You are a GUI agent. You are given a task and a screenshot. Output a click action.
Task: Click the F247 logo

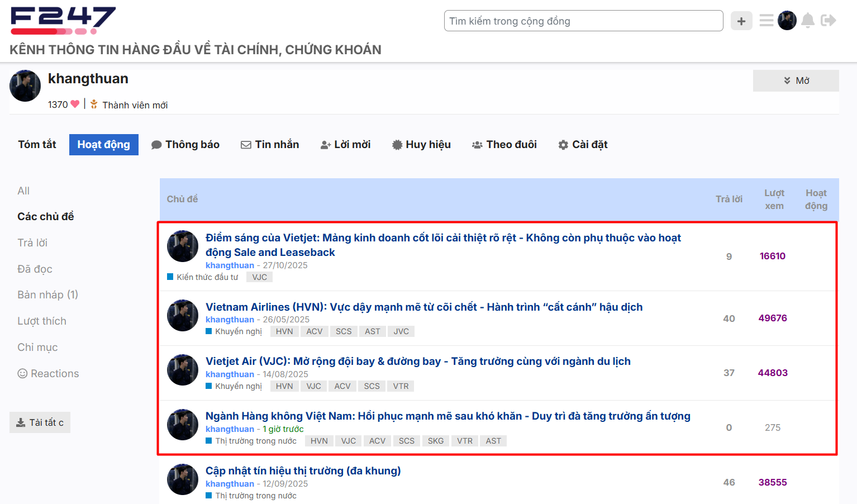[63, 21]
